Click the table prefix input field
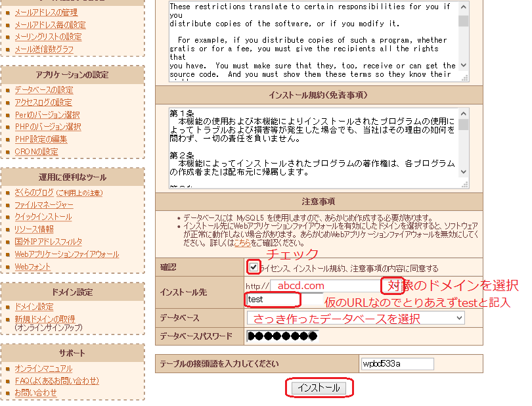 (397, 364)
